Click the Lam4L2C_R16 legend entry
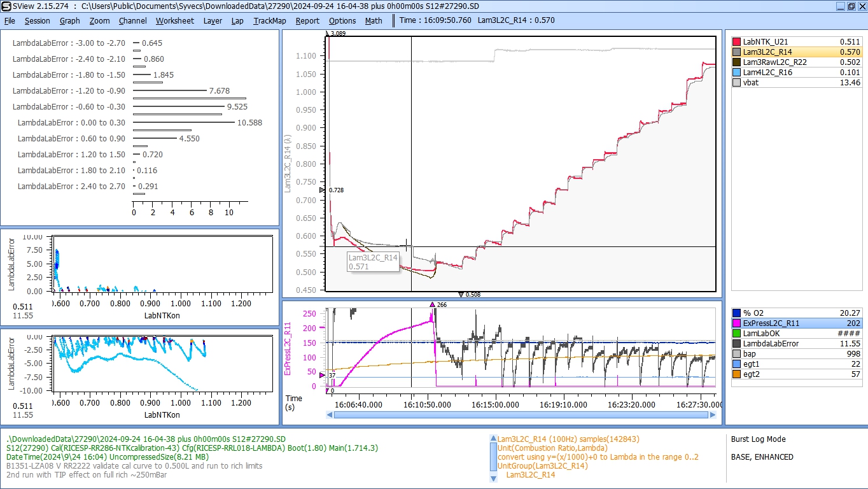 [x=767, y=73]
